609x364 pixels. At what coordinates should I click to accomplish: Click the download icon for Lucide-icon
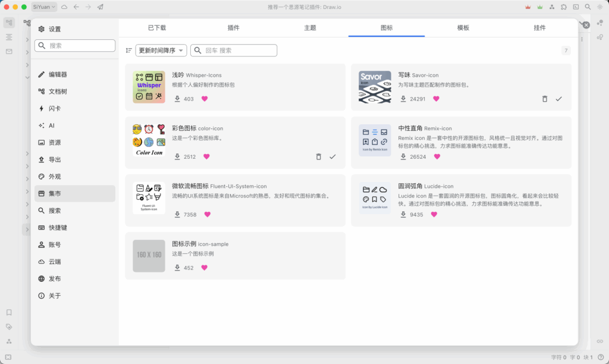coord(403,215)
